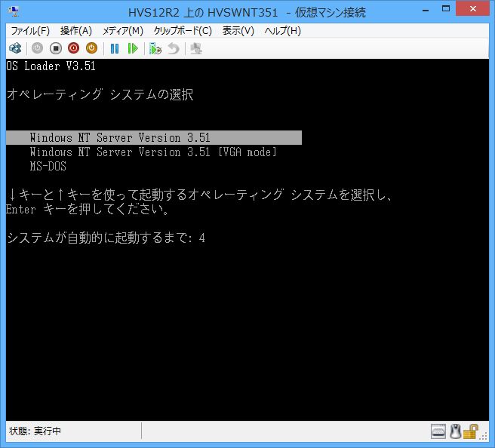Image resolution: width=495 pixels, height=448 pixels.
Task: Click the window resize grip
Action: tap(484, 436)
